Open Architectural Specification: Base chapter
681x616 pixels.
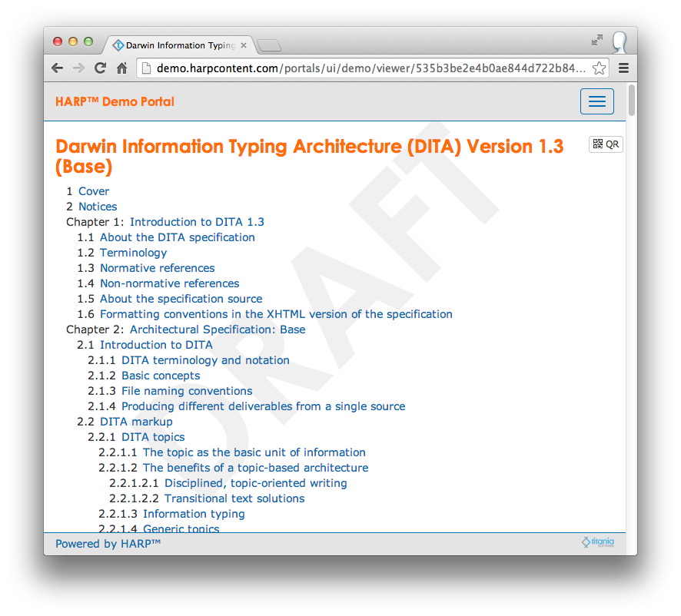pos(218,330)
